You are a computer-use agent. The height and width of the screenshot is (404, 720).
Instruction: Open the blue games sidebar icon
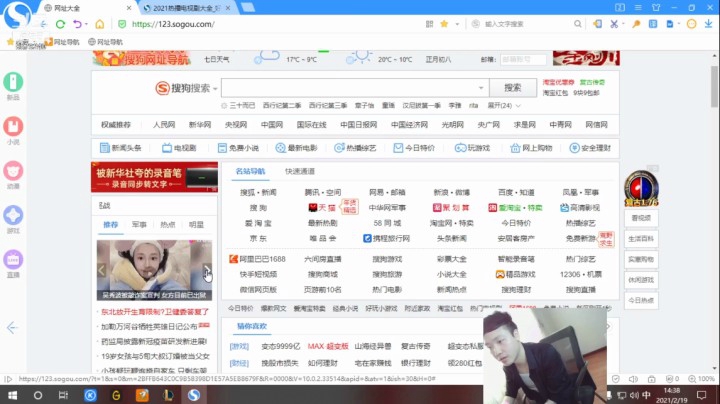click(x=13, y=215)
